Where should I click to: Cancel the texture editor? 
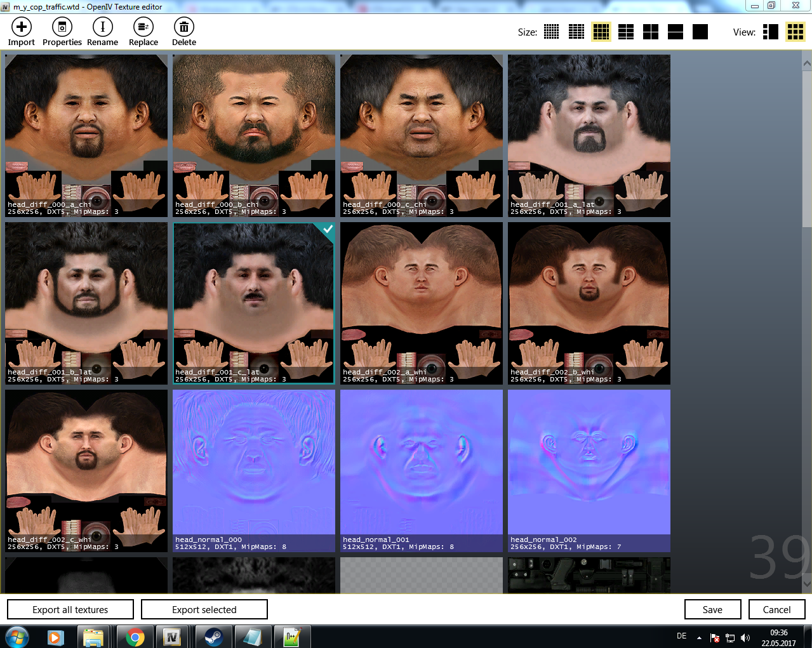point(776,609)
